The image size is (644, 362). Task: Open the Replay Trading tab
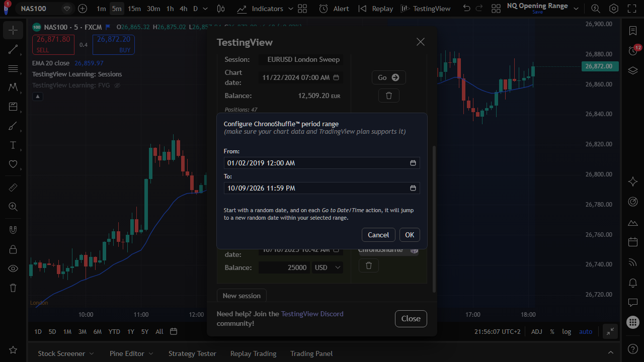(253, 353)
